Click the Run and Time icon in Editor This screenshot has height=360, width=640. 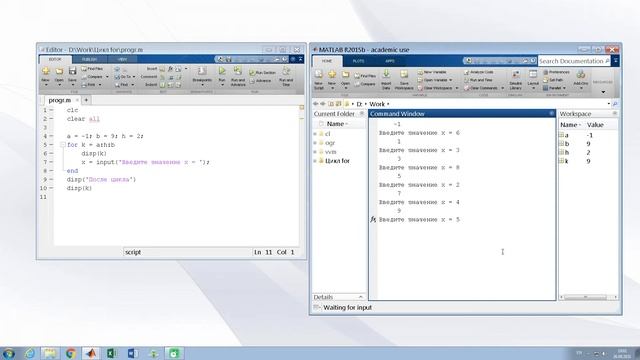click(286, 71)
